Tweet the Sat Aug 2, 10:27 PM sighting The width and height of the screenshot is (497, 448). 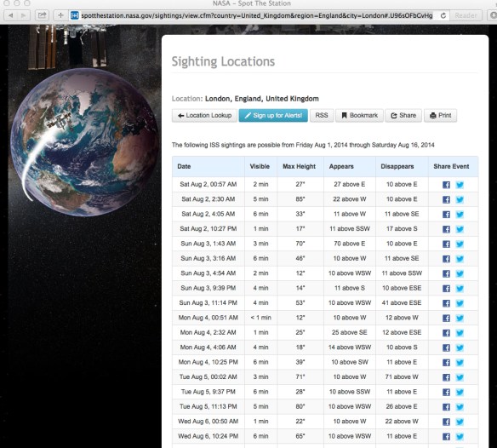pos(460,229)
